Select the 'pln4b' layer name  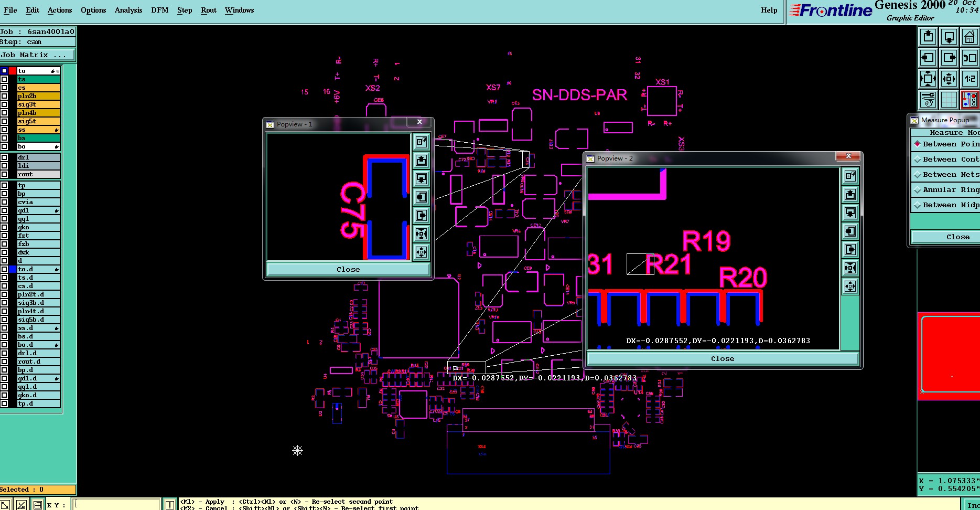click(x=38, y=113)
